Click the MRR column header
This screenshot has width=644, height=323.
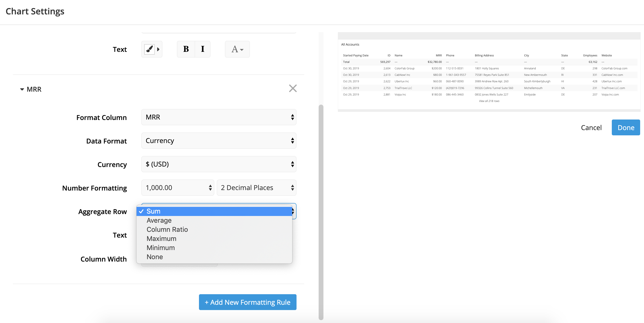point(439,55)
